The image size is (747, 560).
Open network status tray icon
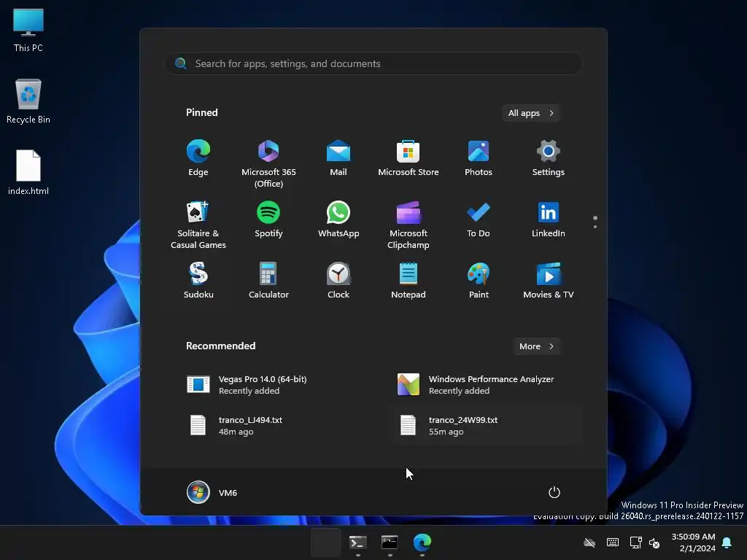coord(635,542)
